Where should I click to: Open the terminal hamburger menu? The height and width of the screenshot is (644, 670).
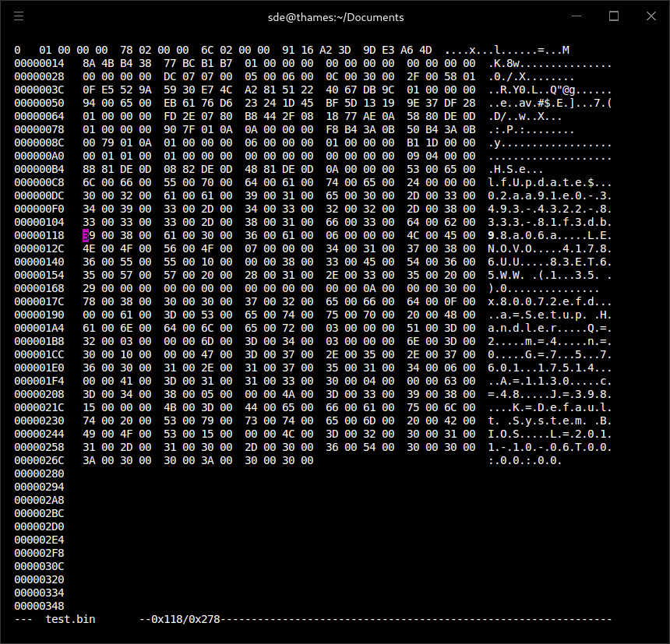19,16
